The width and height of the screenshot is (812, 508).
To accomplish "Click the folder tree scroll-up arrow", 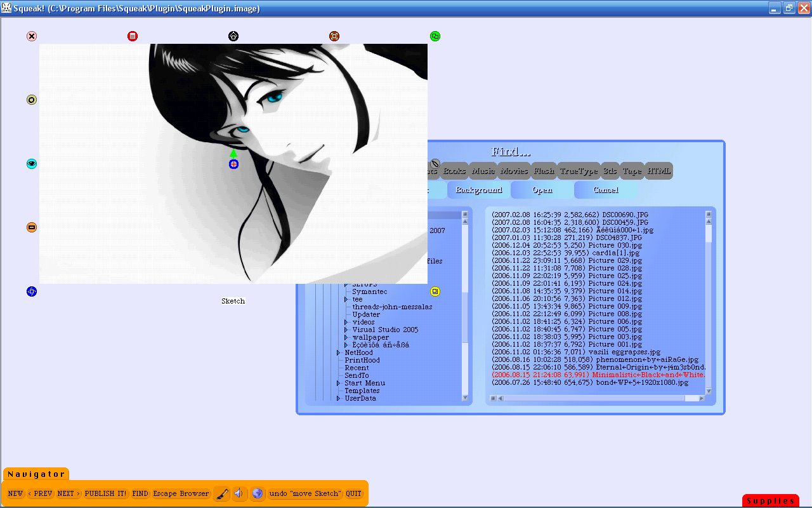I will pyautogui.click(x=465, y=222).
